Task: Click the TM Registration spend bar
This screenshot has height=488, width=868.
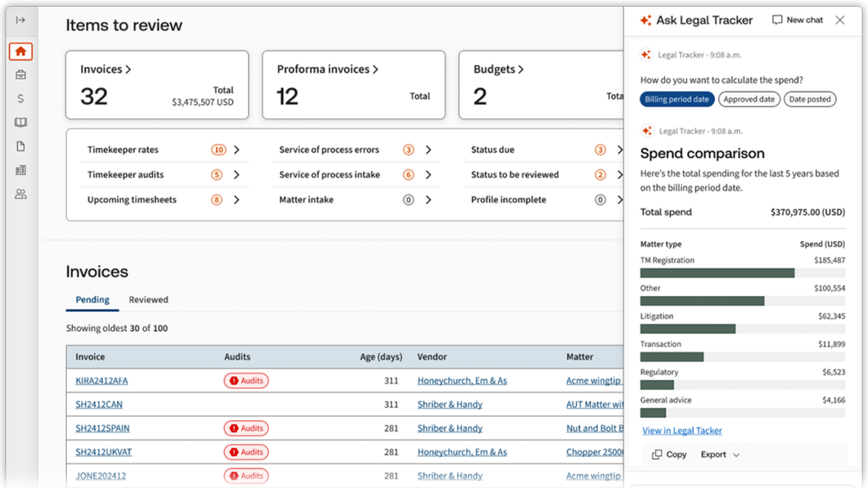Action: click(x=717, y=273)
